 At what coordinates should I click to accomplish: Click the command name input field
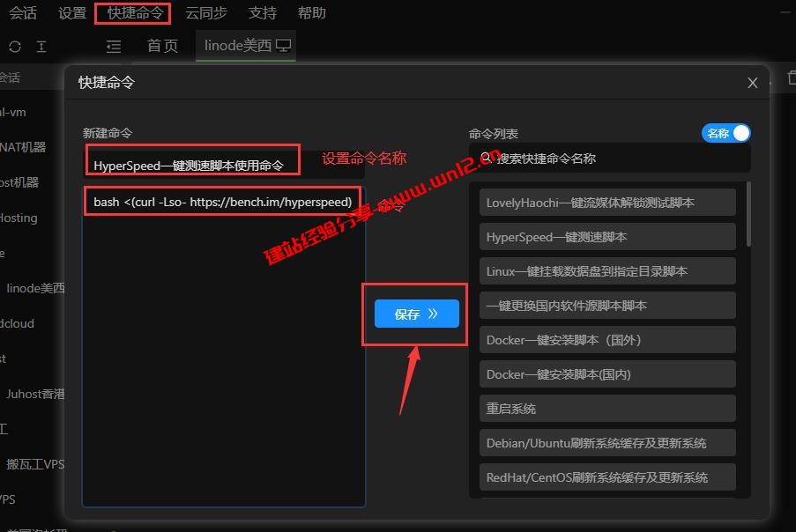coord(192,159)
